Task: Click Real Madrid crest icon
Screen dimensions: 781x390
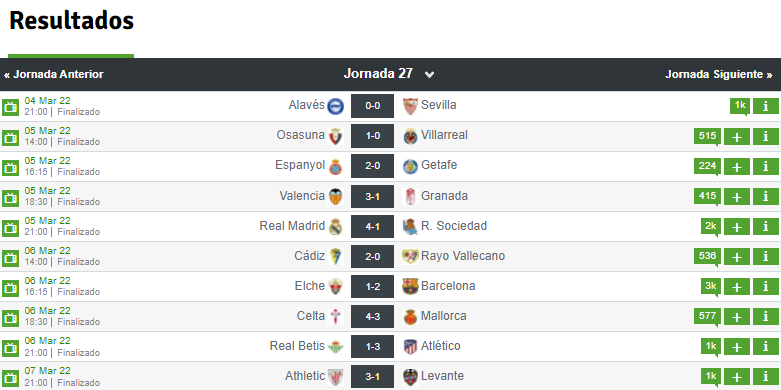Action: [x=335, y=227]
